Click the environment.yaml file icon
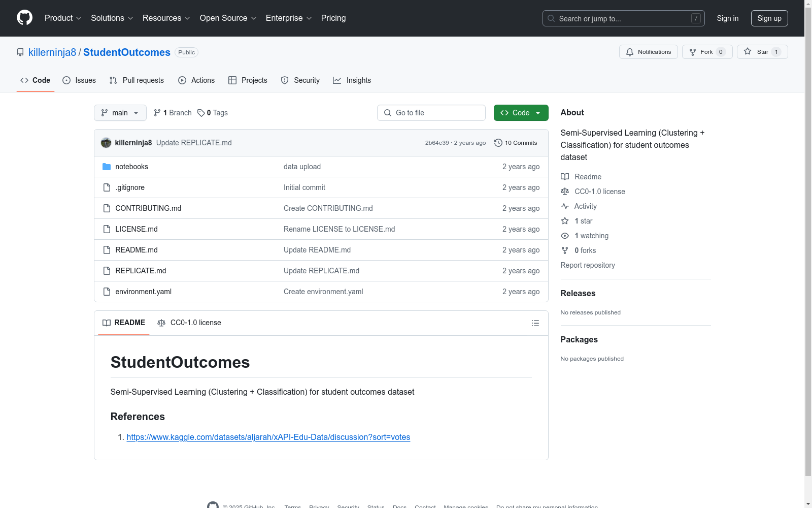 (x=107, y=292)
